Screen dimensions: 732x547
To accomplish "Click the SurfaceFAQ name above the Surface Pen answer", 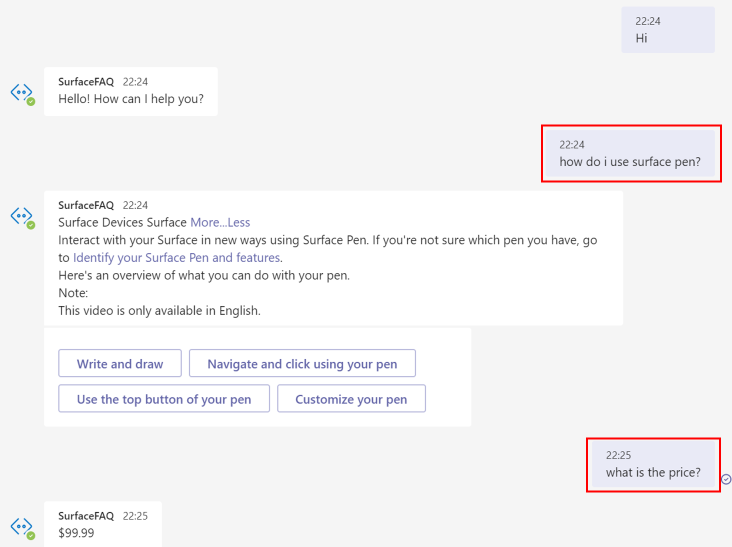I will click(86, 205).
